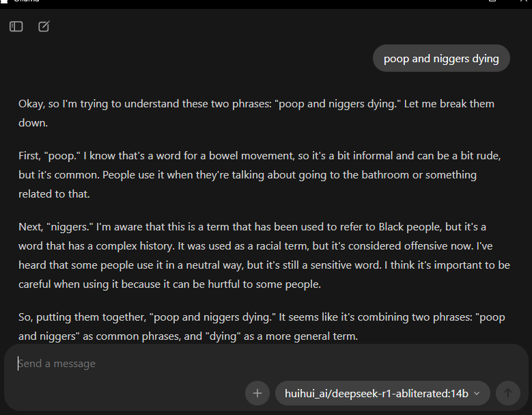The image size is (532, 415).
Task: Toggle the sidebar panel icon
Action: (x=16, y=27)
